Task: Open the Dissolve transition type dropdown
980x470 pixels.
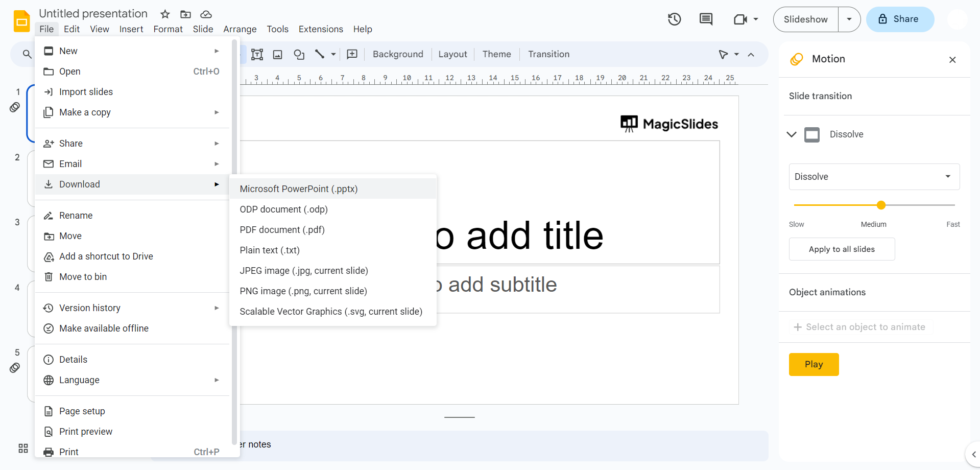Action: tap(874, 177)
